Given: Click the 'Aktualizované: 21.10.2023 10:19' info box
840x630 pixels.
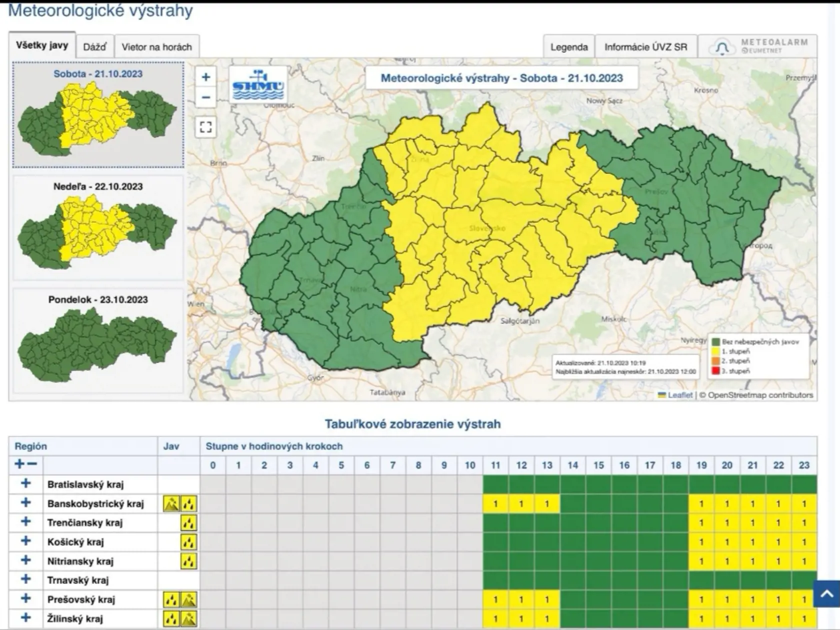Looking at the screenshot, I should pyautogui.click(x=626, y=367).
